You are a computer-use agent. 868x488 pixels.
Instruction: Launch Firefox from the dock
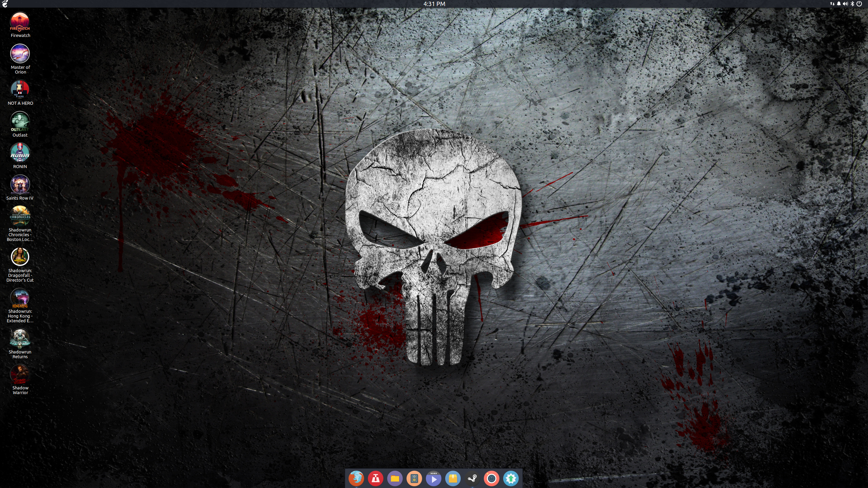(x=356, y=479)
